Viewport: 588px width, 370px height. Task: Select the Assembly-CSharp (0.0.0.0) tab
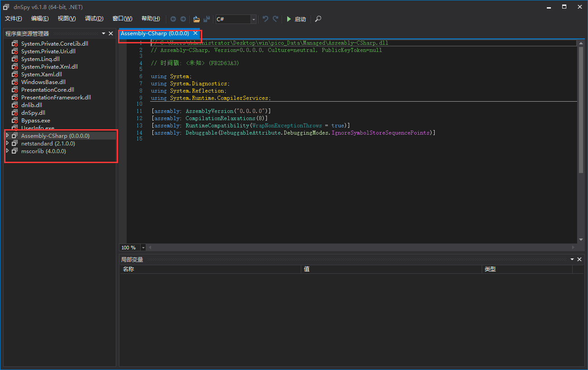[155, 33]
